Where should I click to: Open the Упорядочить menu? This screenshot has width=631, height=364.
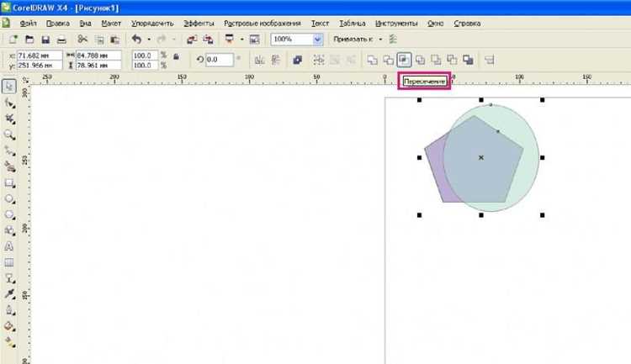tap(152, 24)
